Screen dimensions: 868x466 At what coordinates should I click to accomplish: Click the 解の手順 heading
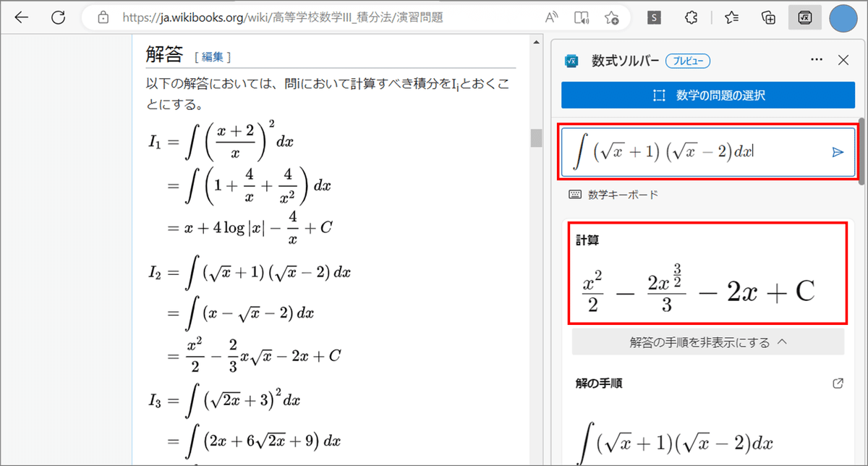(x=600, y=384)
